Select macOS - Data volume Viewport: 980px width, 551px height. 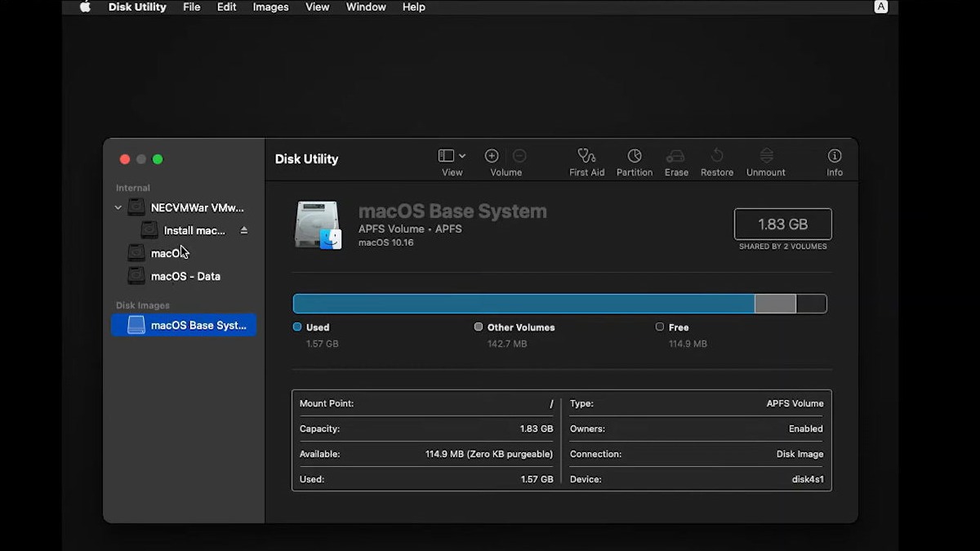pyautogui.click(x=185, y=277)
